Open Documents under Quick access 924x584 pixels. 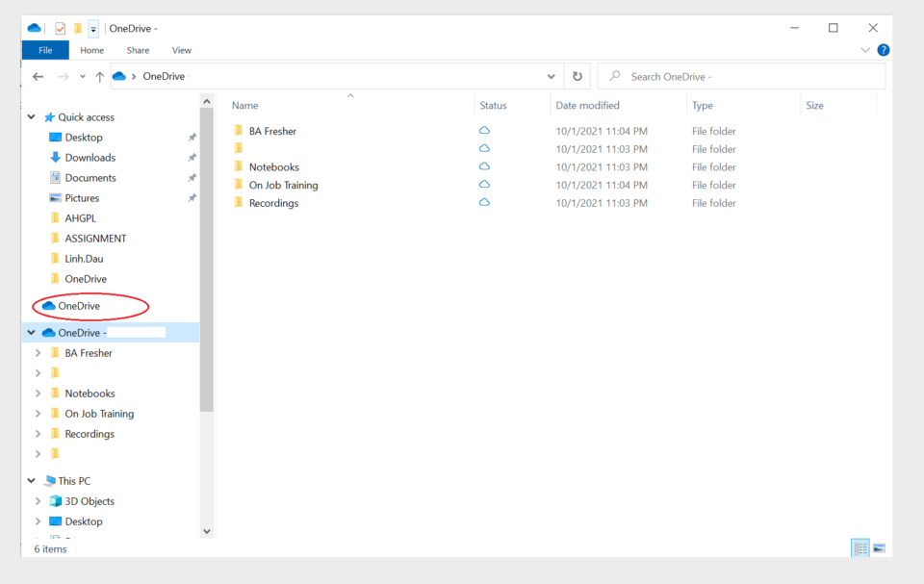pyautogui.click(x=90, y=177)
